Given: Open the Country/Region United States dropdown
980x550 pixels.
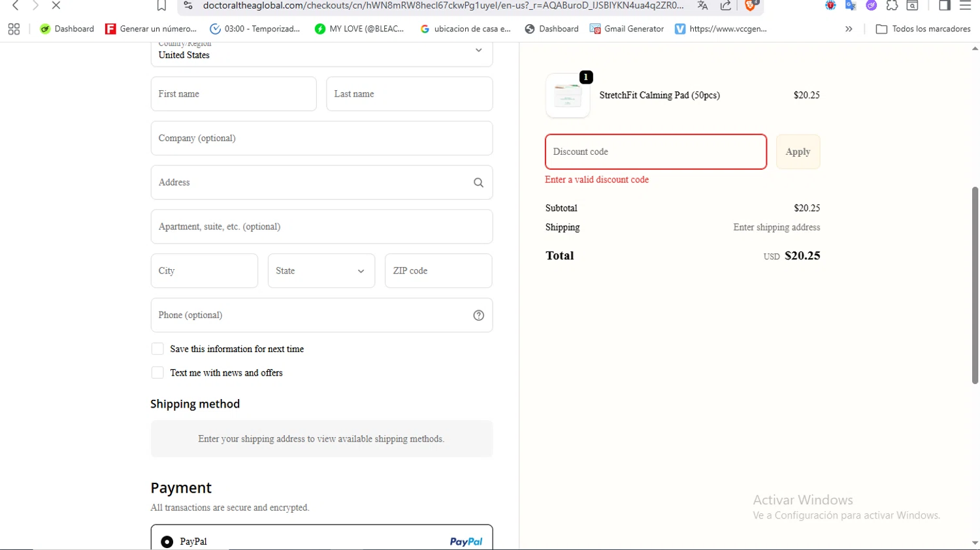Looking at the screenshot, I should tap(321, 52).
